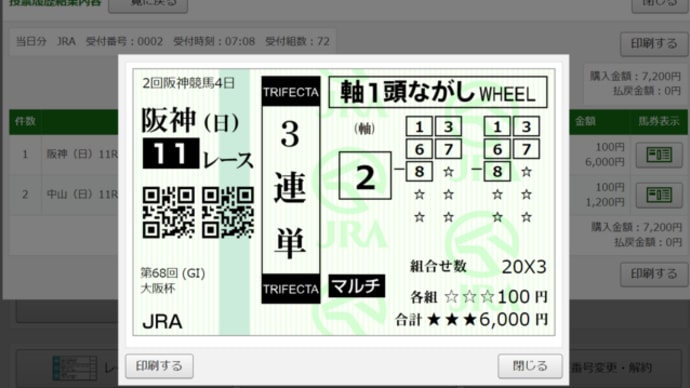Close the ticket dialog with 閉じる
The height and width of the screenshot is (388, 690).
[x=530, y=366]
